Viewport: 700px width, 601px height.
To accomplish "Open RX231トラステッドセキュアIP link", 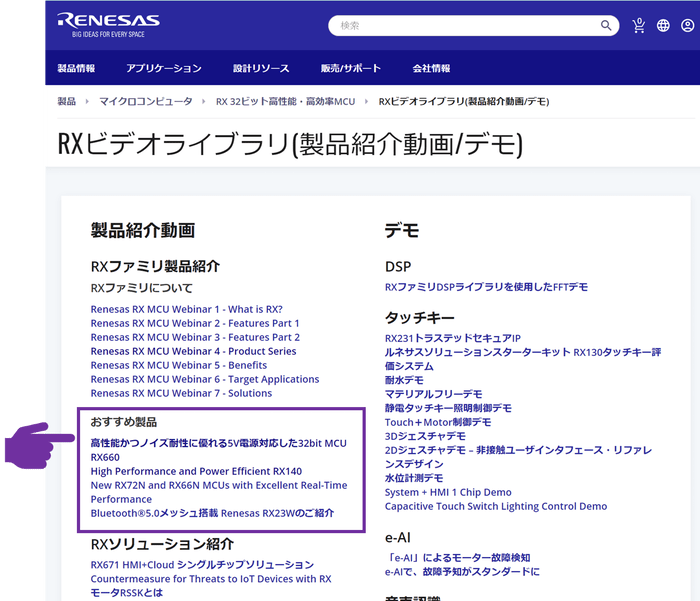I will click(453, 338).
